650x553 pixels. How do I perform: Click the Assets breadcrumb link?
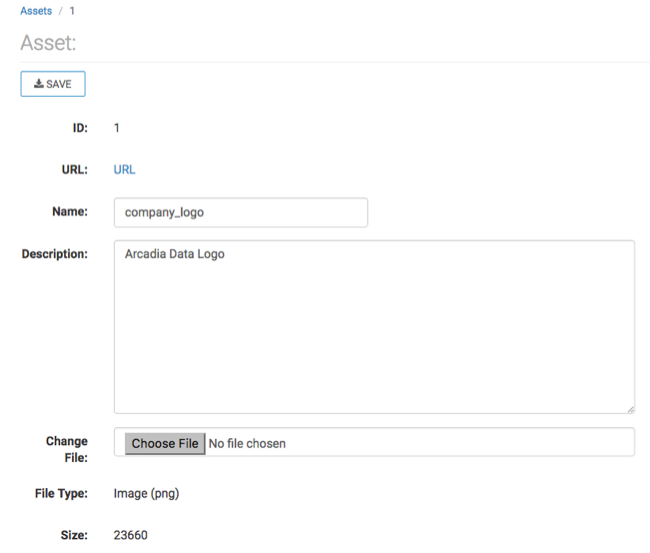coord(36,10)
